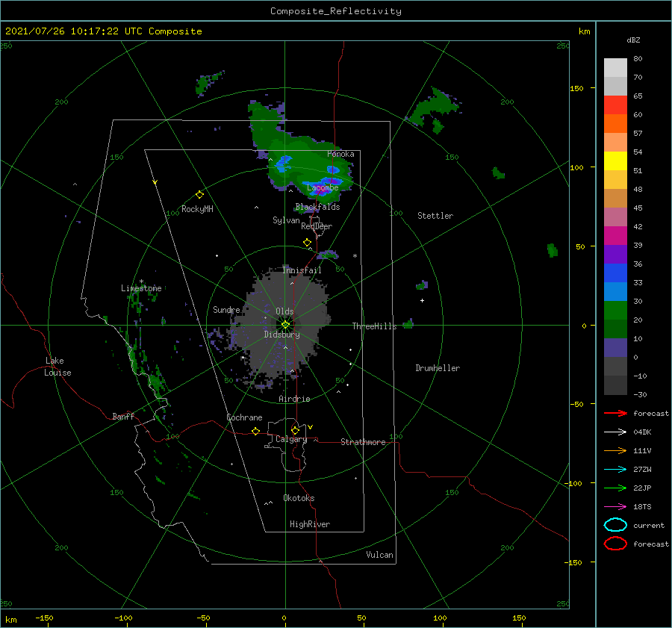Click the Lake Louise label
The width and height of the screenshot is (672, 628).
coord(57,367)
